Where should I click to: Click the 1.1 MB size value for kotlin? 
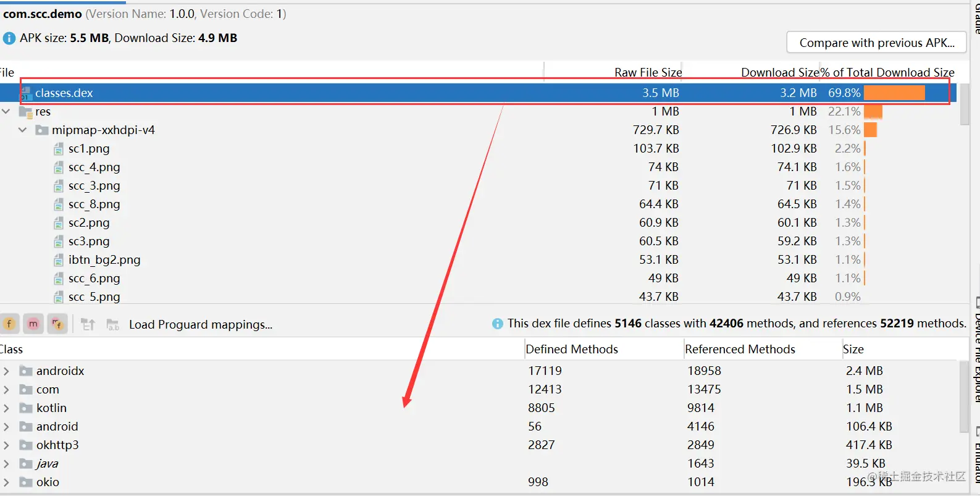tap(865, 408)
